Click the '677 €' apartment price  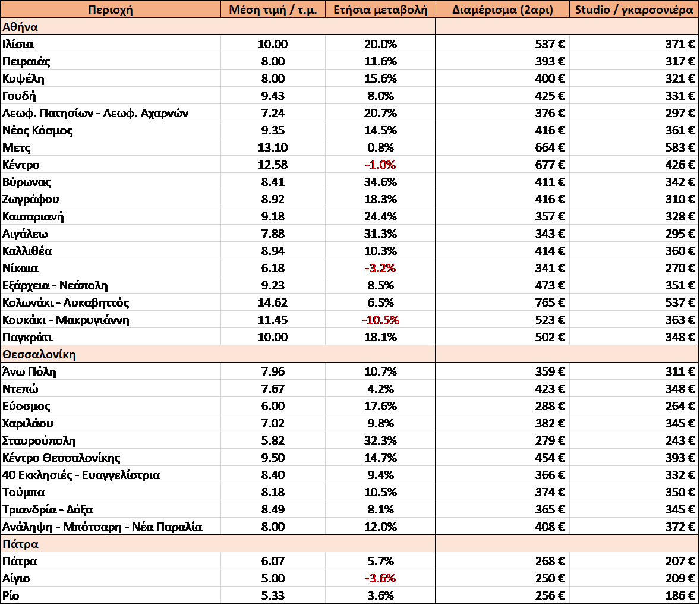point(550,165)
